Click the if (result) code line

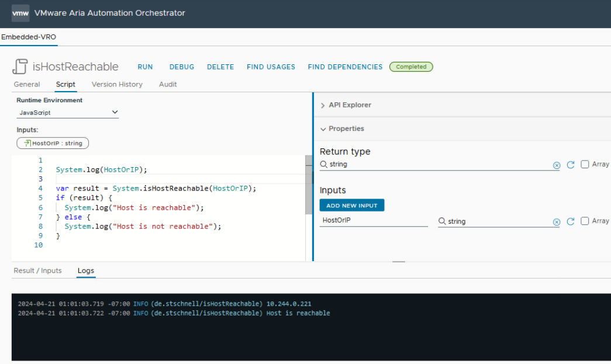coord(84,197)
